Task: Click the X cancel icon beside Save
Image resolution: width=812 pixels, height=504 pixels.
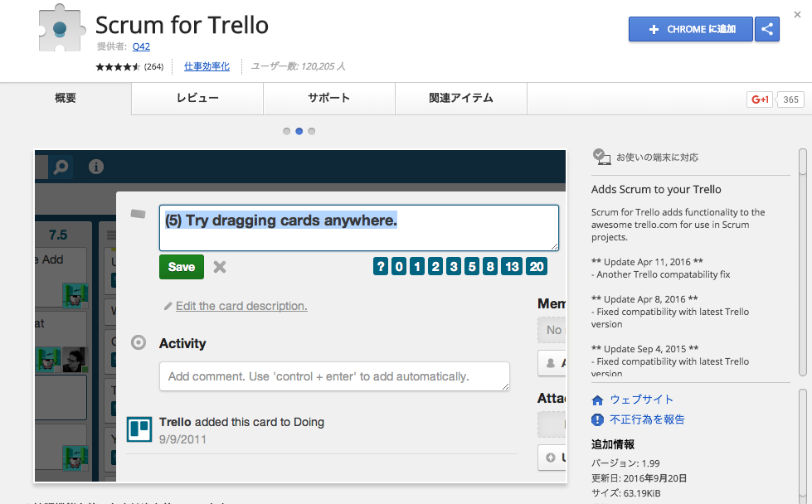Action: coord(220,267)
